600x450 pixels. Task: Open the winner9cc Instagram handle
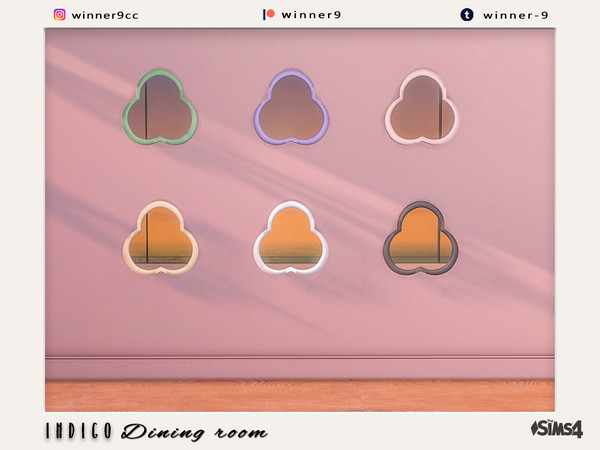tap(105, 15)
